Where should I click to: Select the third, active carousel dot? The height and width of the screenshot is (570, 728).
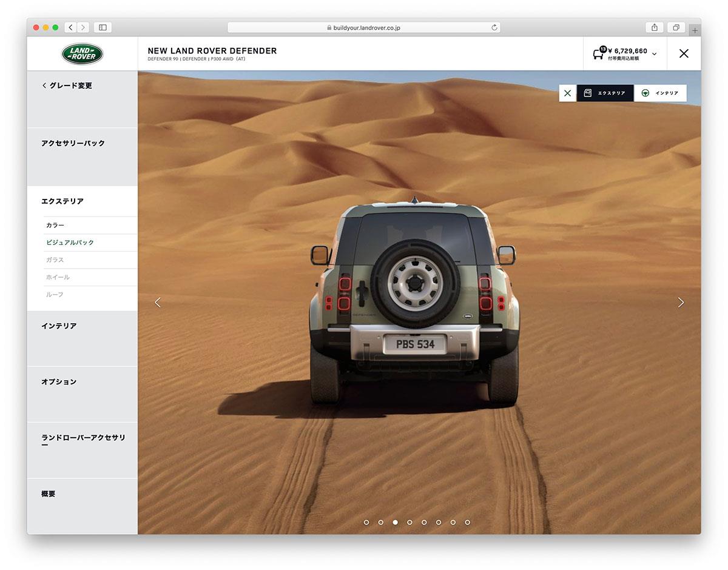pos(396,522)
